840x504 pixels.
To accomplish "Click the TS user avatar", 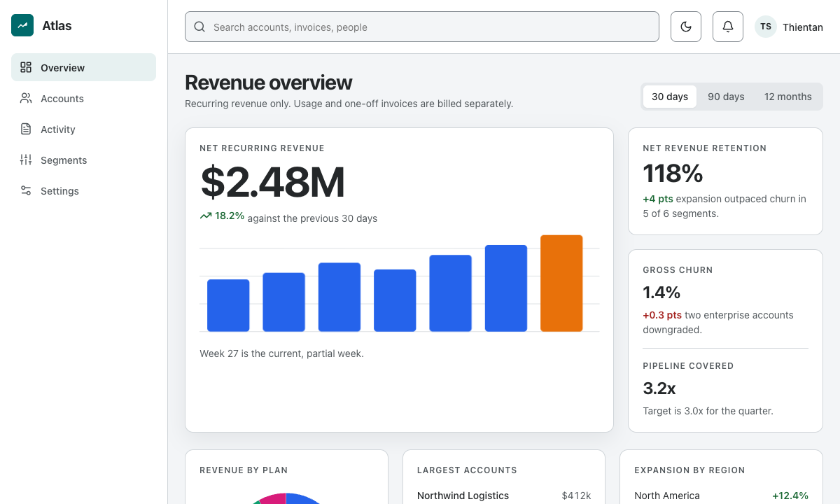I will pos(766,27).
